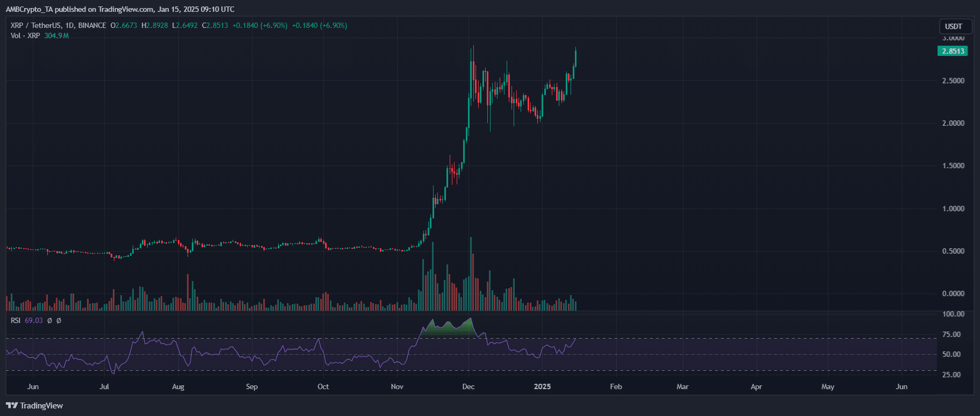Click the Feb label on time axis

(616, 386)
